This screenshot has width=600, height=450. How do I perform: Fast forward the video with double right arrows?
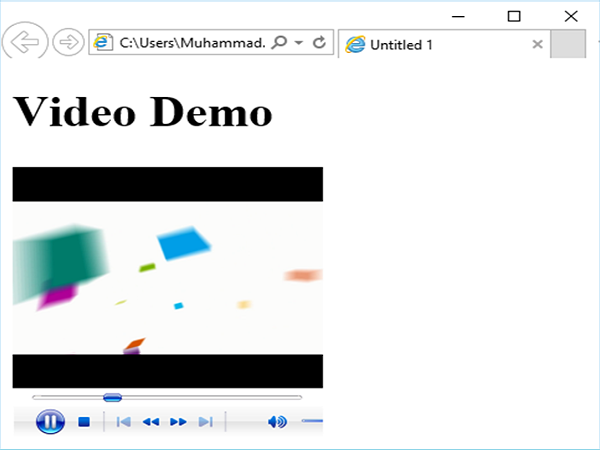click(178, 422)
